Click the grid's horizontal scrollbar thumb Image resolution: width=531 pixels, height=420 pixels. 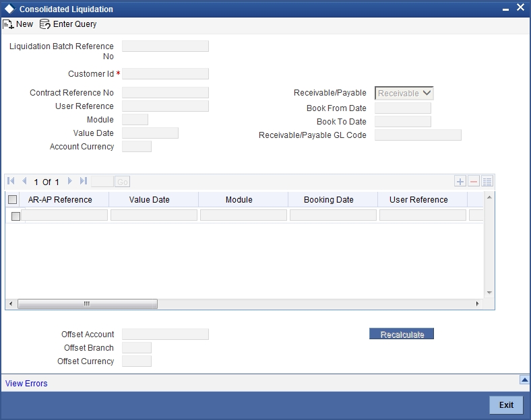click(88, 304)
